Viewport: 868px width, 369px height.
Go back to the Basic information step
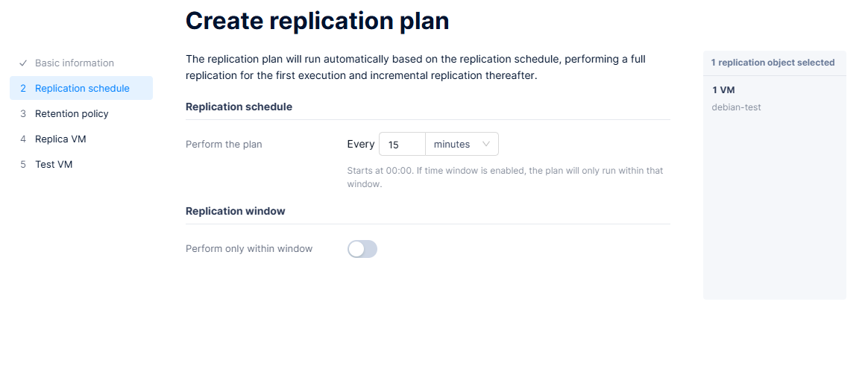(x=74, y=63)
